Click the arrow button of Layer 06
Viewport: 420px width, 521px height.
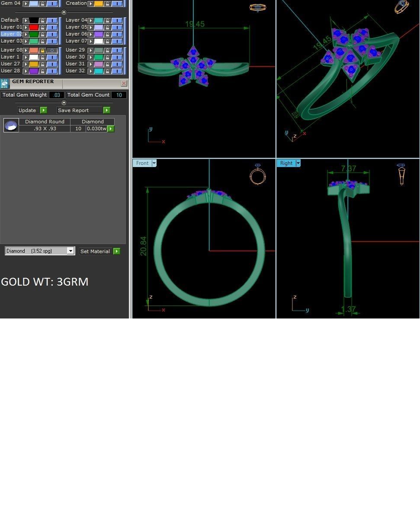(x=90, y=34)
